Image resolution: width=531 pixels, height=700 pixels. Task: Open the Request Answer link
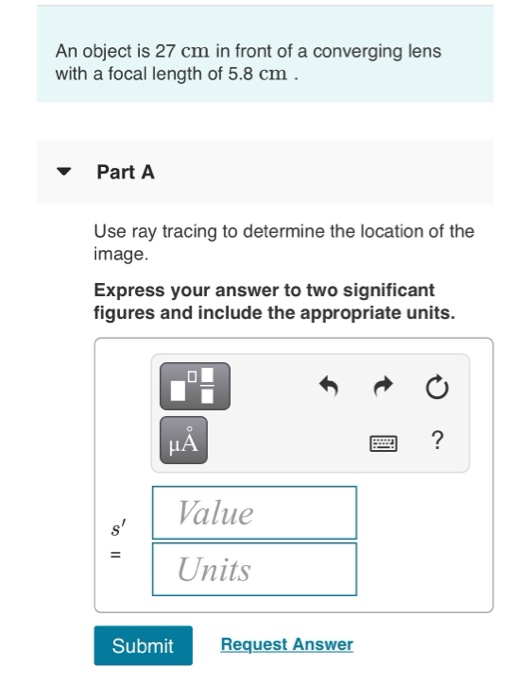point(287,644)
